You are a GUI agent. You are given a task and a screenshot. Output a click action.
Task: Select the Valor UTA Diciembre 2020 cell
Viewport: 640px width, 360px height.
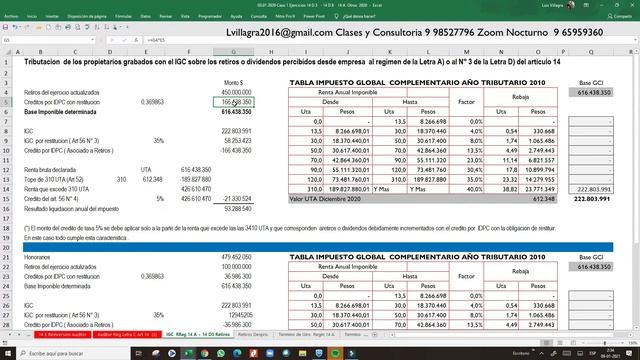click(422, 199)
